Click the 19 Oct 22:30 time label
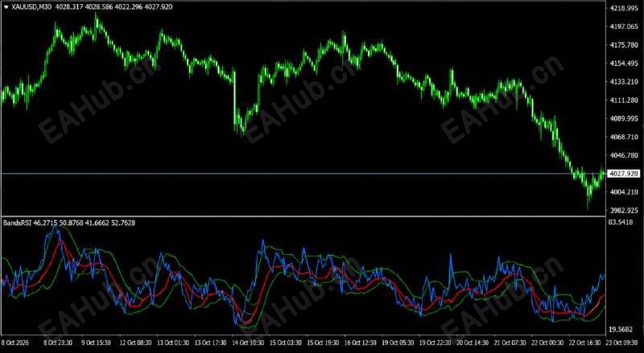The image size is (644, 353). (x=436, y=343)
